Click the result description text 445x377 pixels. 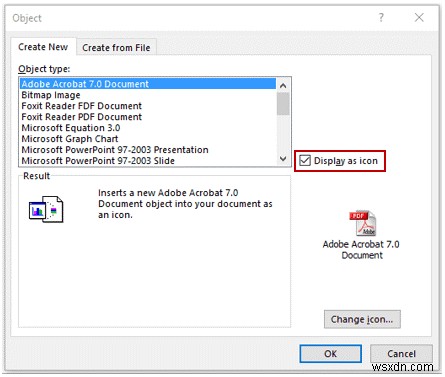[x=185, y=204]
